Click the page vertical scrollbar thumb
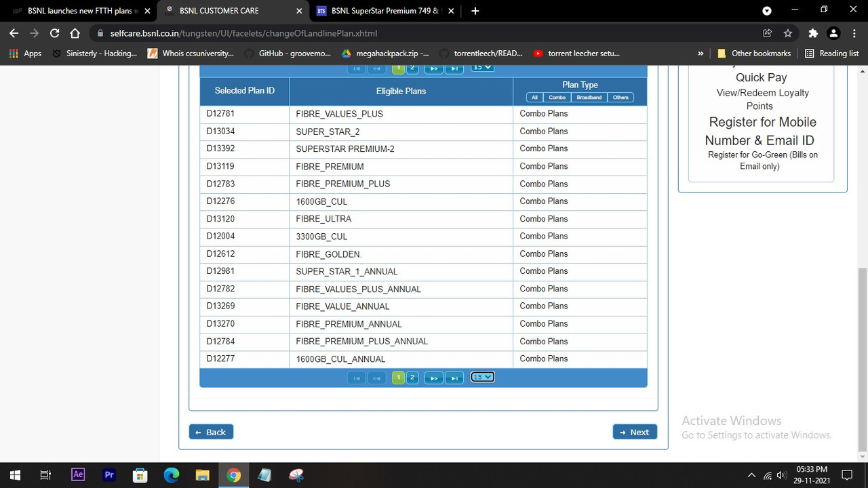868x488 pixels. pos(863,359)
